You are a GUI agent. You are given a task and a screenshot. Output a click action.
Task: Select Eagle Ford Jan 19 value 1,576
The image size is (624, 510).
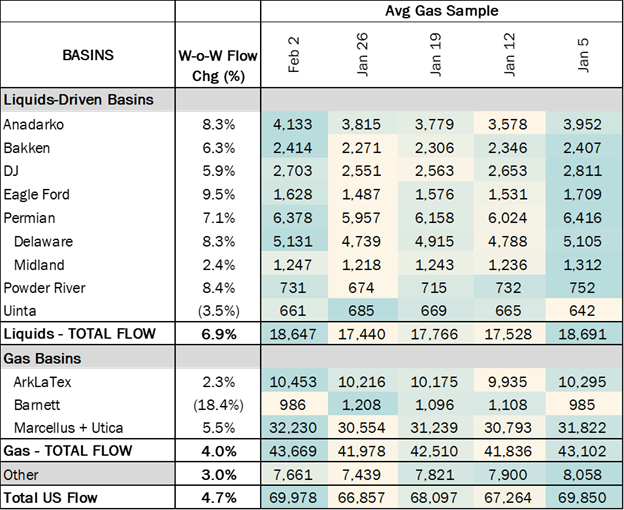(x=434, y=195)
